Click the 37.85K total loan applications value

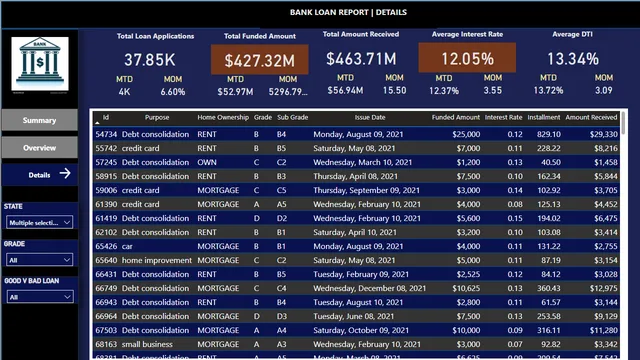tap(150, 60)
